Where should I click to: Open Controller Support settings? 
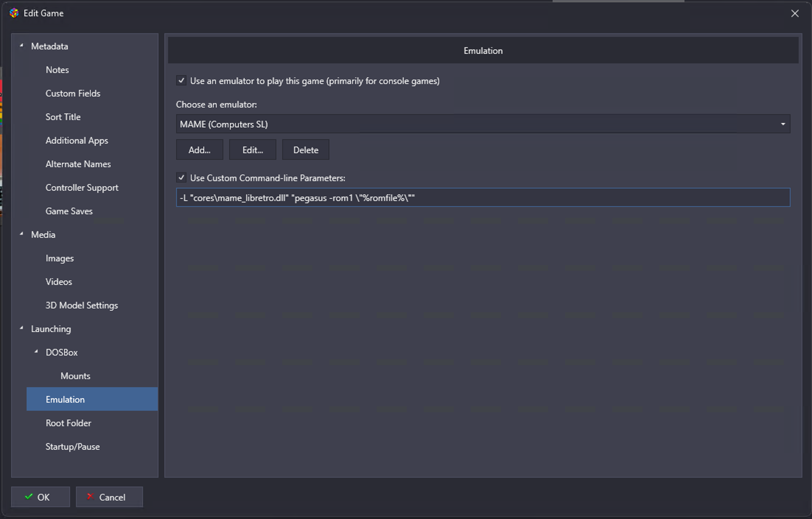tap(82, 188)
